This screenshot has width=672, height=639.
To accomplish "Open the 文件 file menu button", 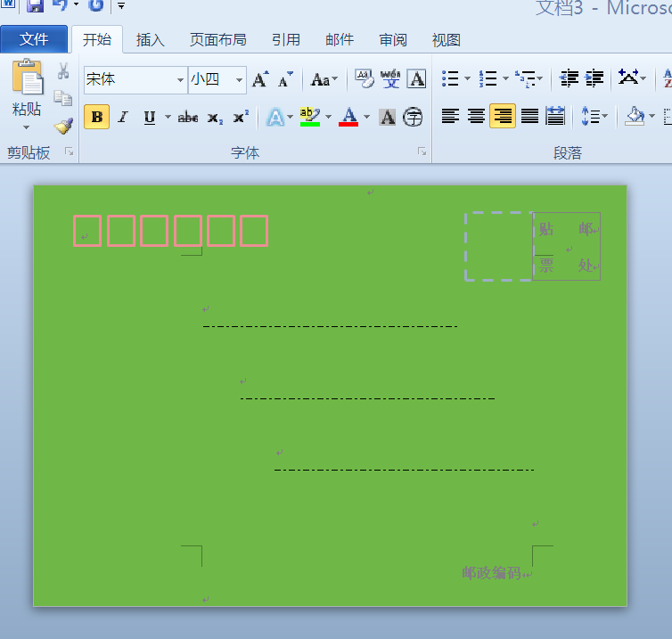I will [x=34, y=39].
